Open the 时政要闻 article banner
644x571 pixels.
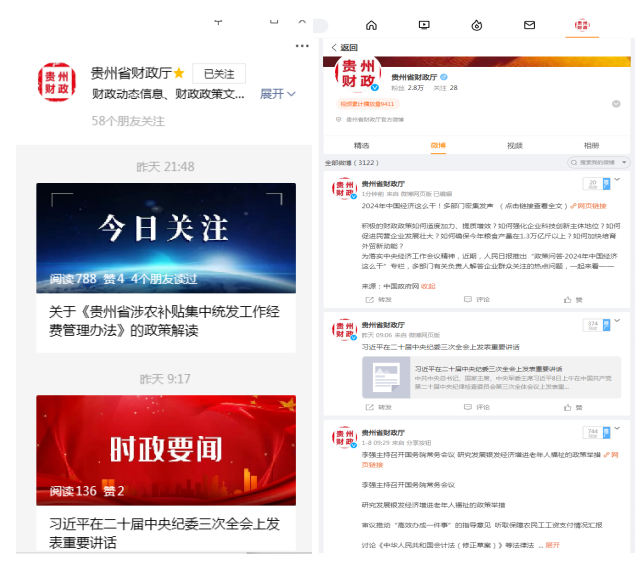click(166, 449)
